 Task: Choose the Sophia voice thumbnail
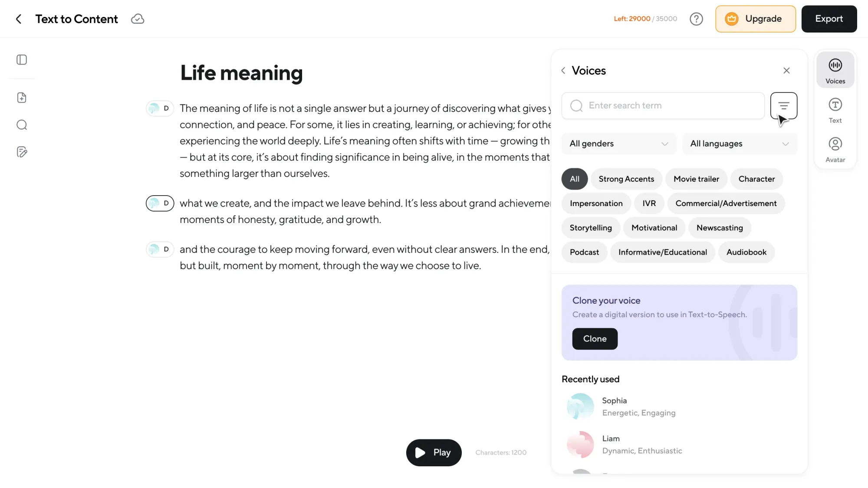[x=580, y=406]
